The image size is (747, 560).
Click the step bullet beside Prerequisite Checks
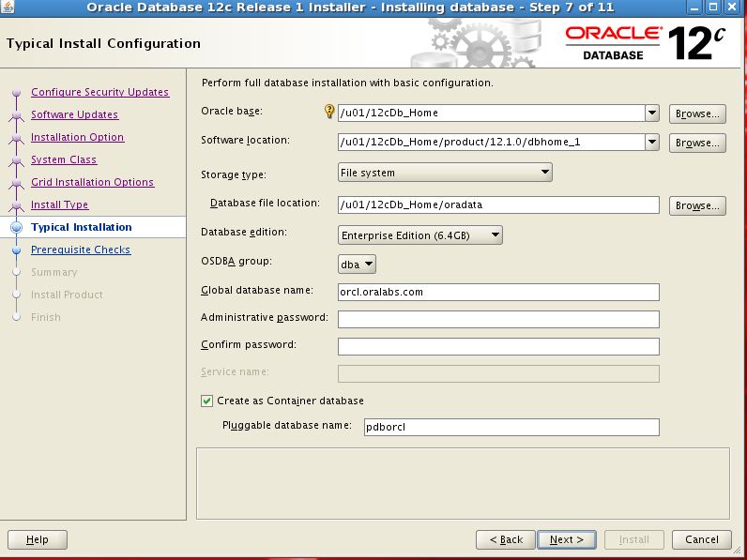click(15, 250)
